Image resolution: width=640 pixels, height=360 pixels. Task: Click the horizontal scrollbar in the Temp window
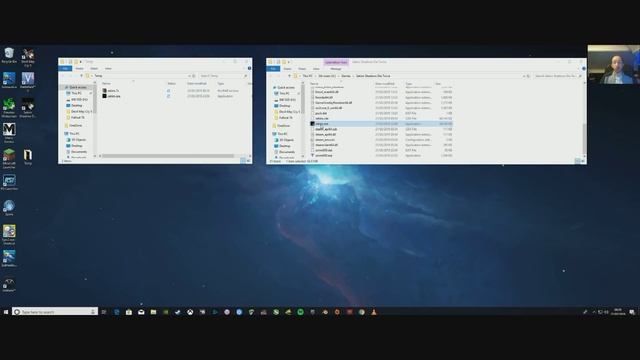168,156
